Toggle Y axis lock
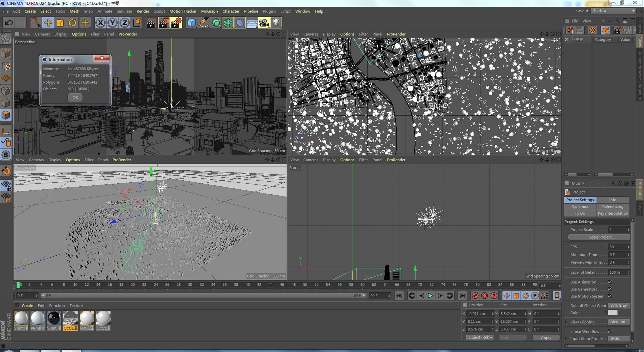Image resolution: width=644 pixels, height=352 pixels. 112,23
